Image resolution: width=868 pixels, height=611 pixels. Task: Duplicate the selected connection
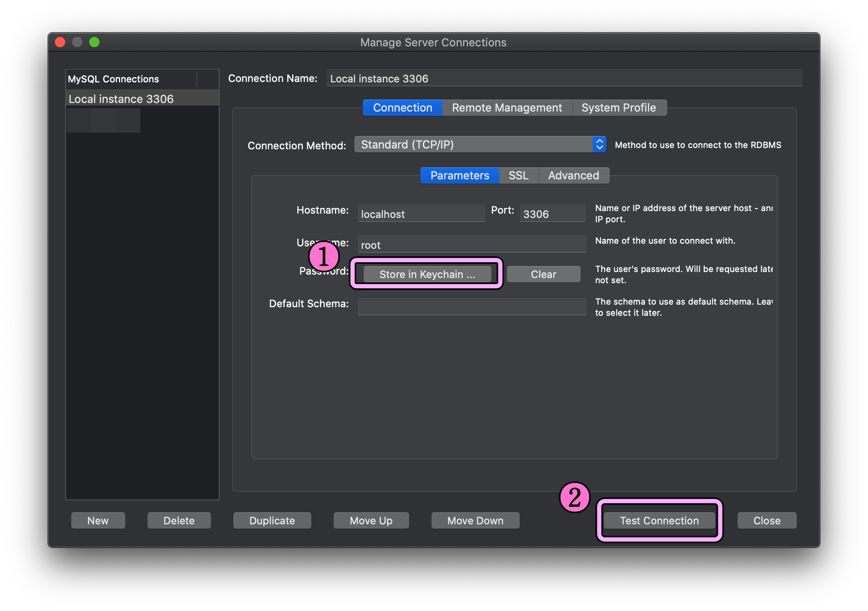click(272, 520)
